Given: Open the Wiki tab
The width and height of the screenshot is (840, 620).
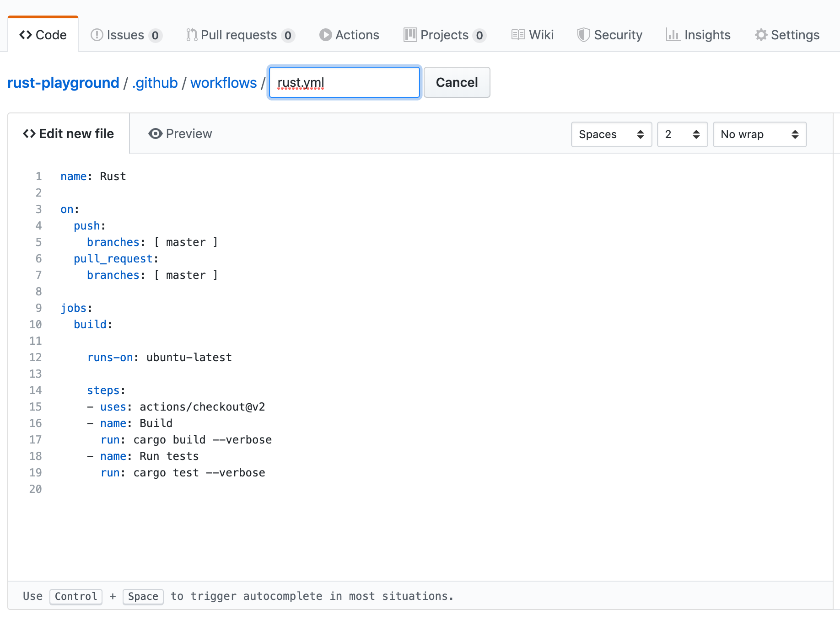Looking at the screenshot, I should click(533, 35).
